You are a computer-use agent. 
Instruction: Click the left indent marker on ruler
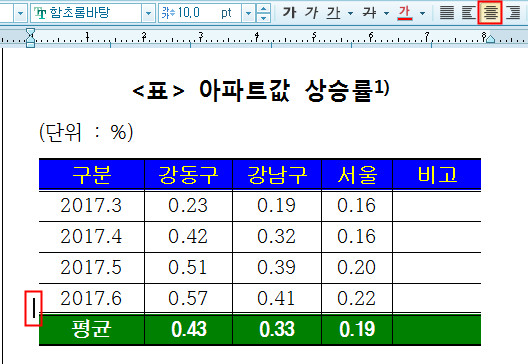[x=31, y=38]
